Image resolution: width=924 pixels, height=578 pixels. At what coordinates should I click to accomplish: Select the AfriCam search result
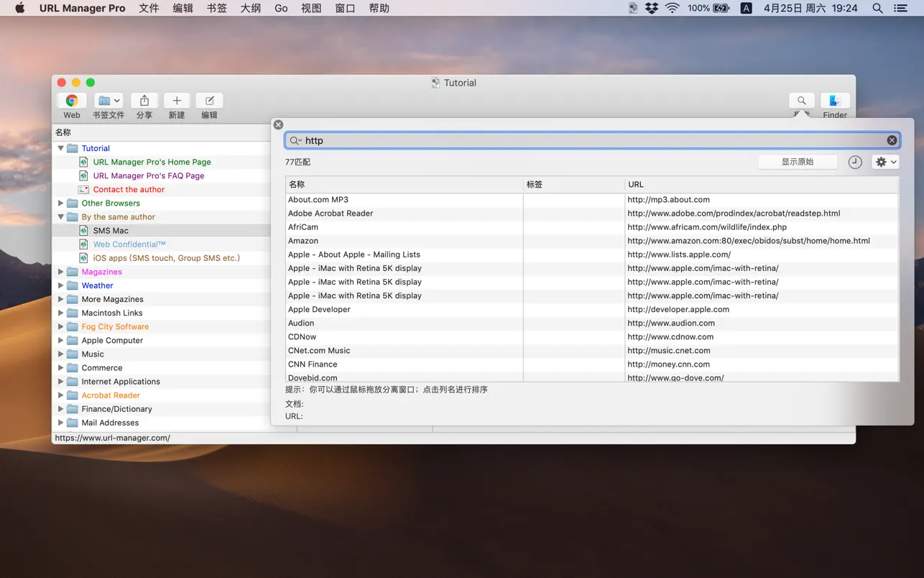(x=592, y=226)
